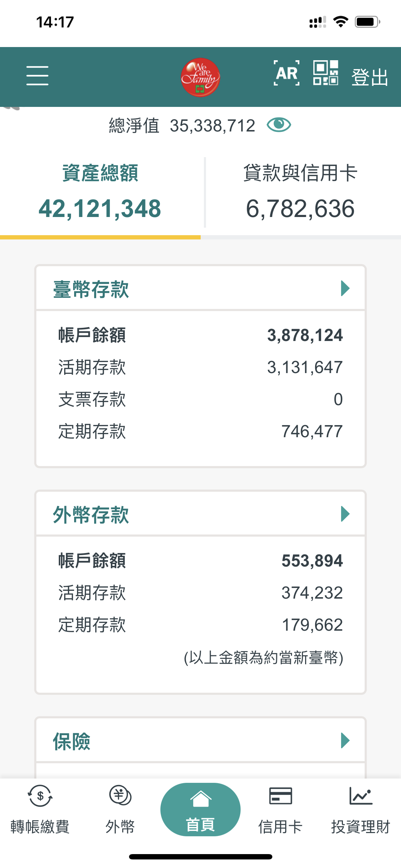Tap the 保險 heading
The width and height of the screenshot is (401, 868).
pyautogui.click(x=72, y=742)
